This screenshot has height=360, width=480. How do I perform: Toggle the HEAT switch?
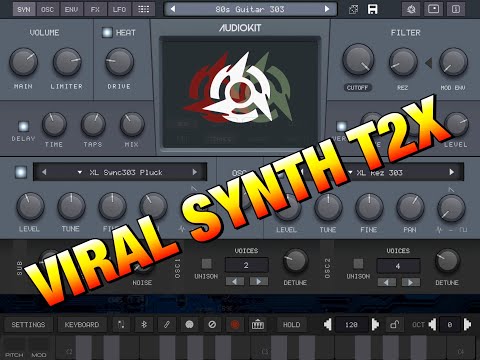[x=107, y=32]
